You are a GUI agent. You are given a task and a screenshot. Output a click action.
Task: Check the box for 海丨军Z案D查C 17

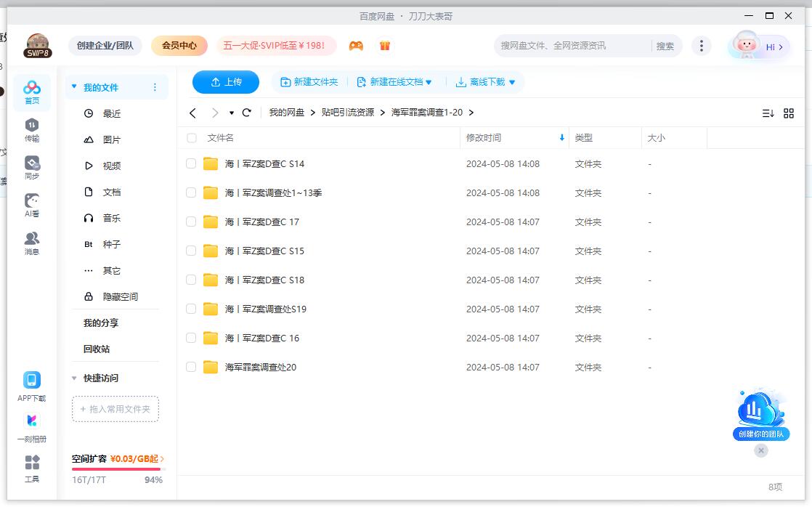point(191,222)
